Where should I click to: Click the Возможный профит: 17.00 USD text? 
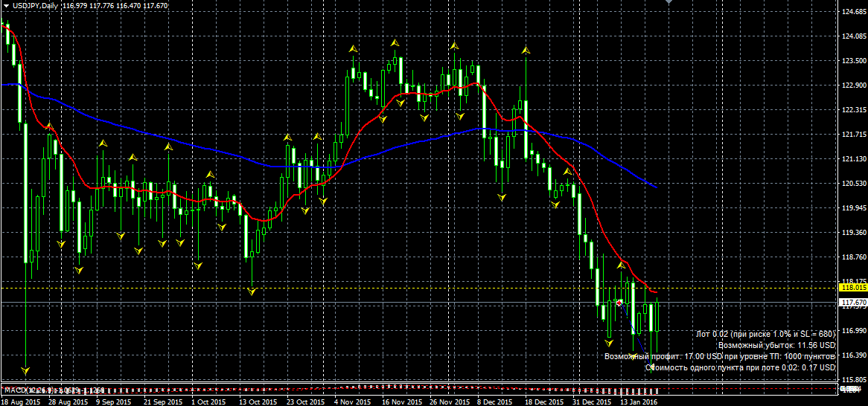click(x=720, y=356)
